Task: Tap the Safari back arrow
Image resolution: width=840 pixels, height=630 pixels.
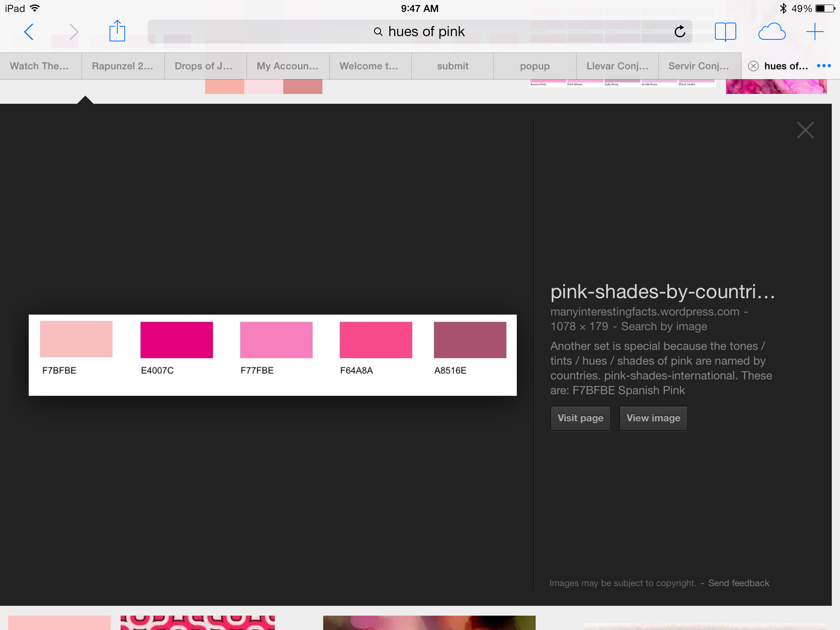Action: click(x=29, y=32)
